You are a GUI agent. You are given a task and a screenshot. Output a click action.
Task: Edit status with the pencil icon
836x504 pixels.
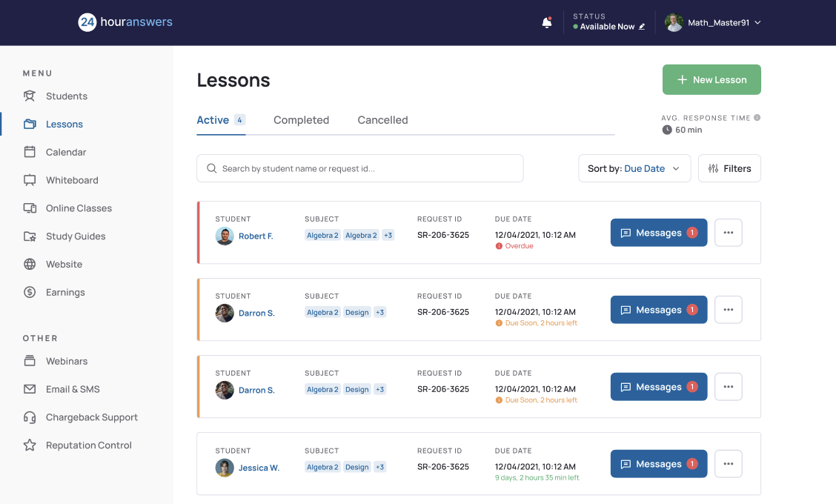[642, 27]
